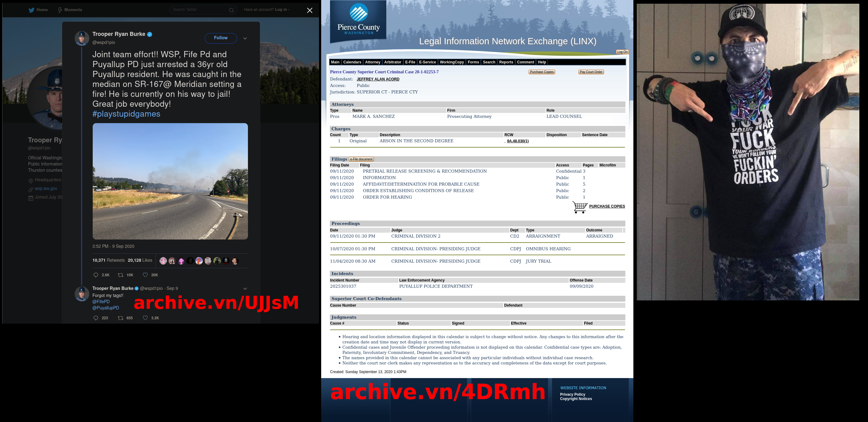The image size is (868, 422).
Task: Click reply icon with 2.6K count
Action: click(96, 275)
